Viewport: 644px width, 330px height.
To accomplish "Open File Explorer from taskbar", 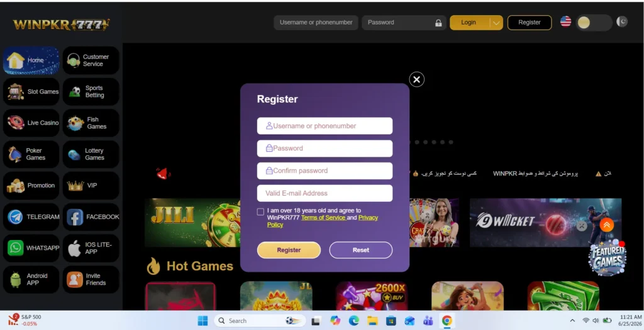I will click(x=372, y=321).
